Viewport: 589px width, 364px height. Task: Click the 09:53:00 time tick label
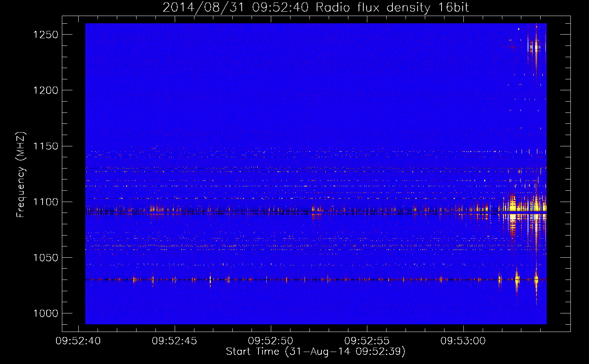(x=463, y=341)
